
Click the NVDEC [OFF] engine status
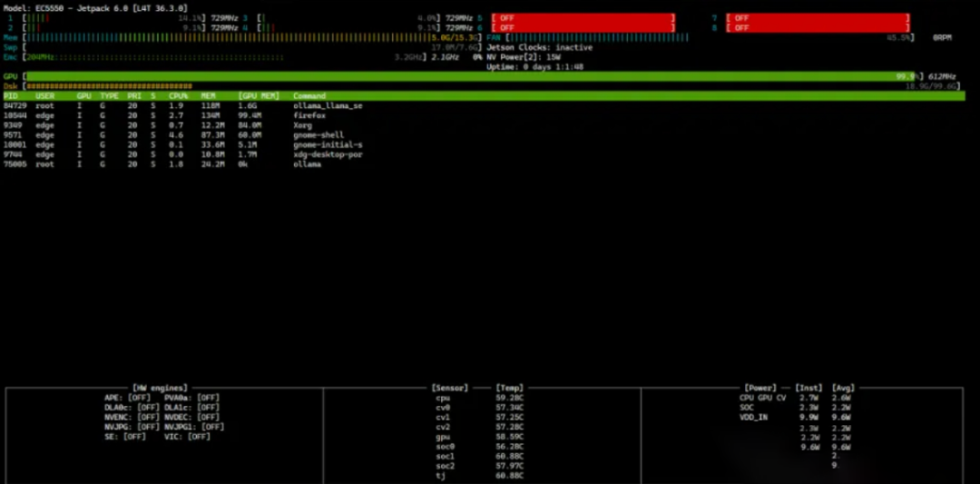(191, 417)
